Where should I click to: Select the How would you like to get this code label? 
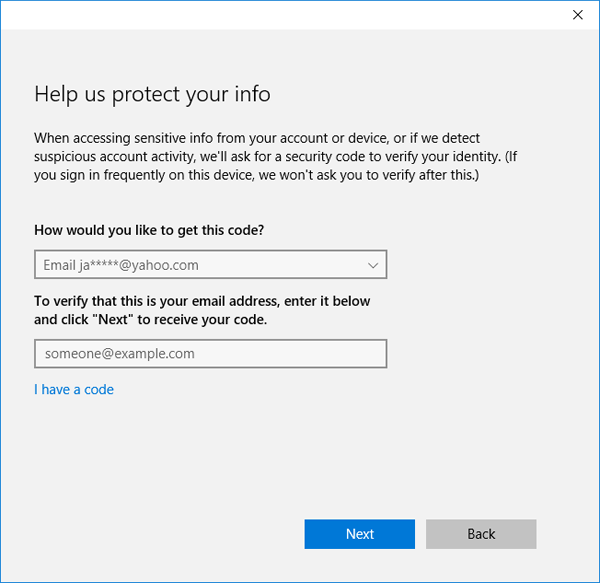[x=149, y=229]
